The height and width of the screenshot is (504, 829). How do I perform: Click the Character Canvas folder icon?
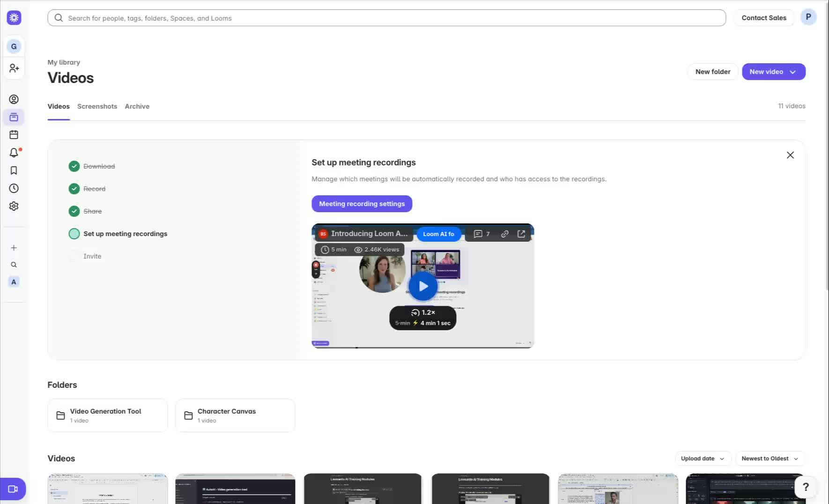click(x=188, y=415)
